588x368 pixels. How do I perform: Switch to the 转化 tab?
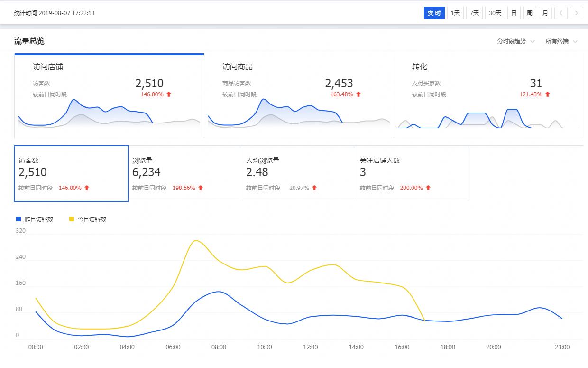(x=488, y=95)
